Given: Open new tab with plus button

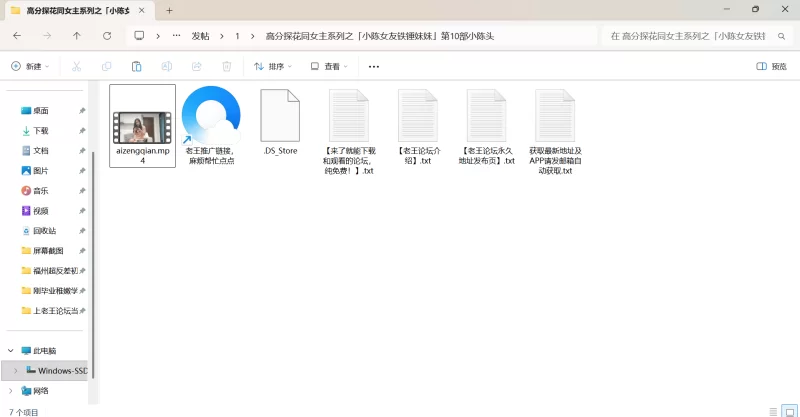Looking at the screenshot, I should pyautogui.click(x=169, y=10).
